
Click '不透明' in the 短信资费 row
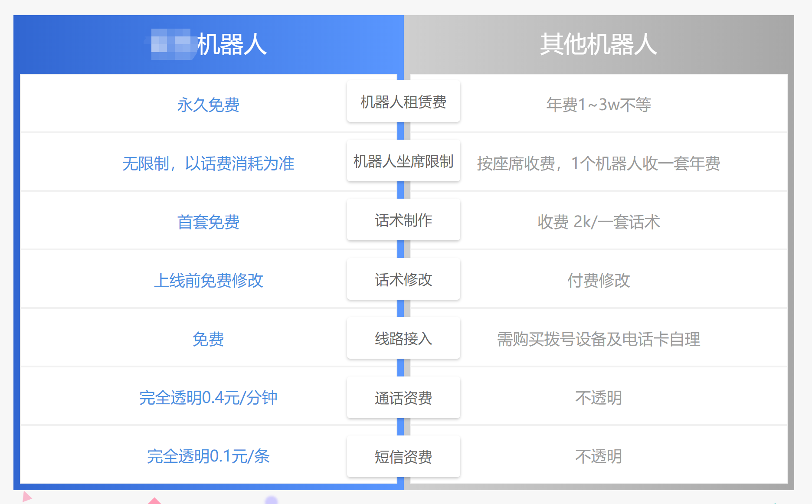click(599, 456)
